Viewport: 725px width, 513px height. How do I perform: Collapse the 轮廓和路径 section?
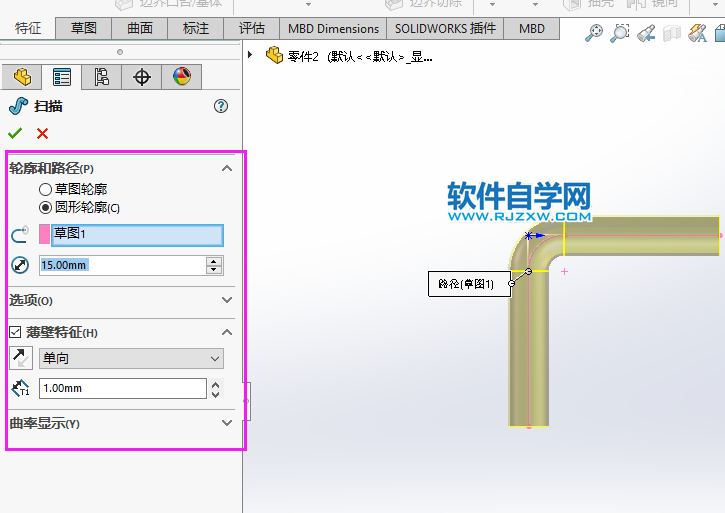(x=227, y=168)
